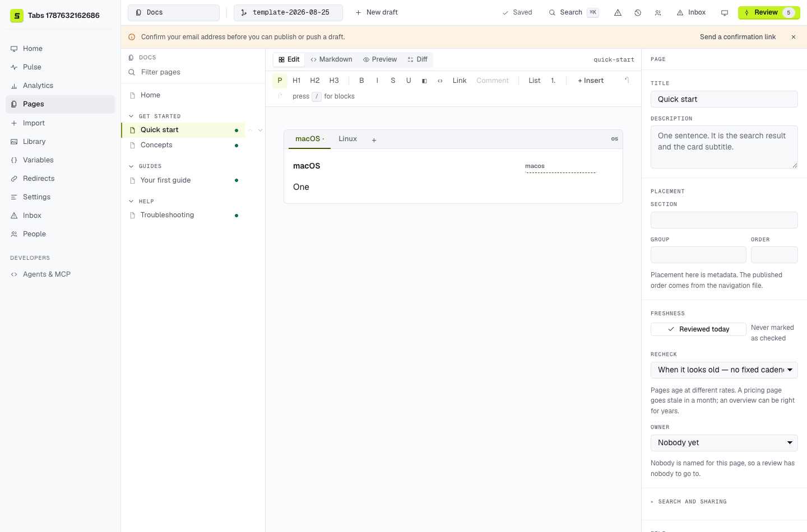Toggle underline U formatting
The width and height of the screenshot is (807, 532).
point(409,81)
